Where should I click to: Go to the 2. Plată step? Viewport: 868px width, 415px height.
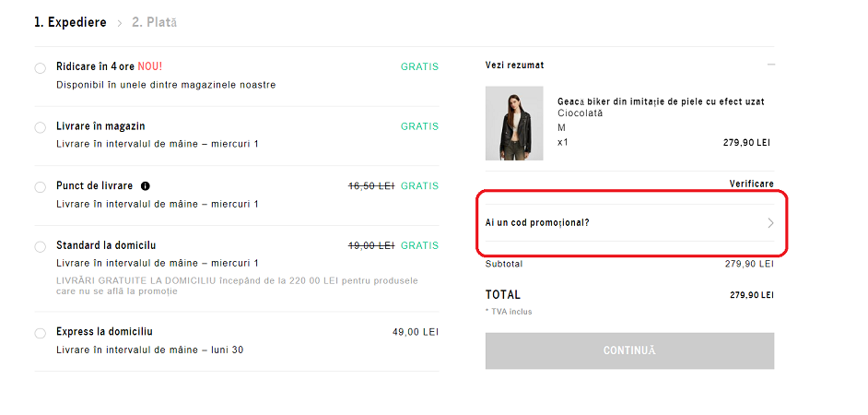click(154, 22)
